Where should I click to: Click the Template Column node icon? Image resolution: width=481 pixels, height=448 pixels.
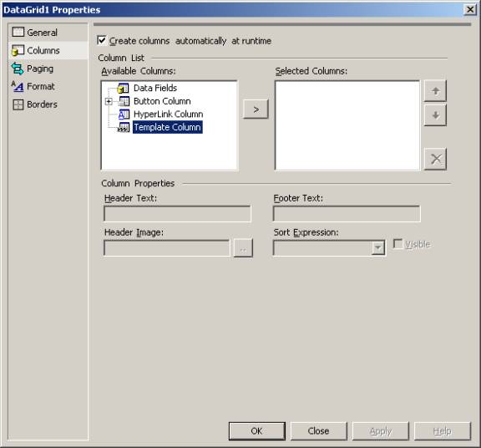coord(124,127)
